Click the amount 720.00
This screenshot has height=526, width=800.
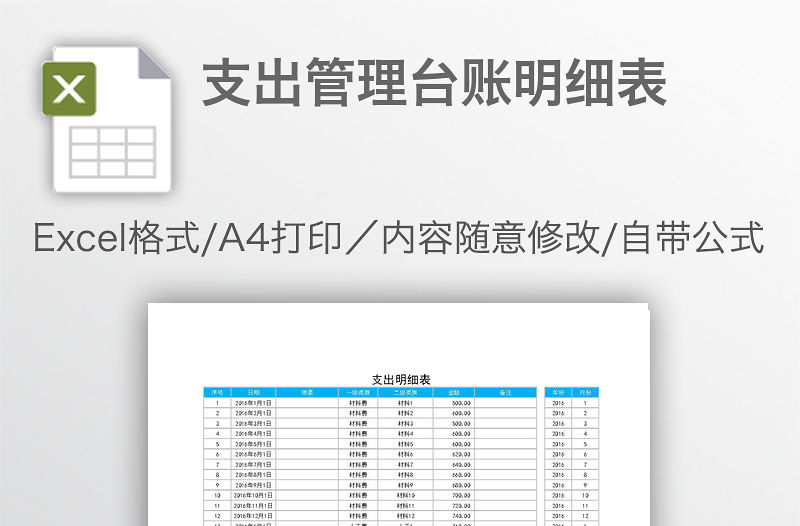[454, 506]
